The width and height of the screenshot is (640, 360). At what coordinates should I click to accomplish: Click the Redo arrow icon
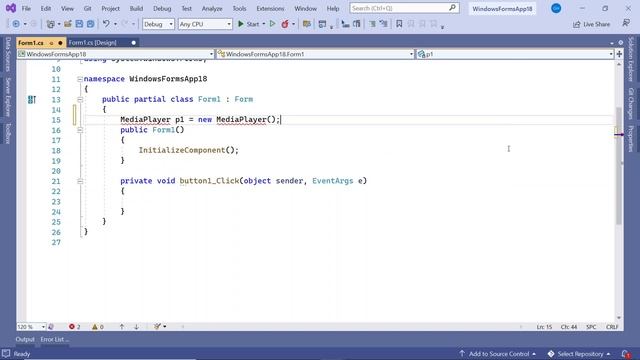click(125, 24)
